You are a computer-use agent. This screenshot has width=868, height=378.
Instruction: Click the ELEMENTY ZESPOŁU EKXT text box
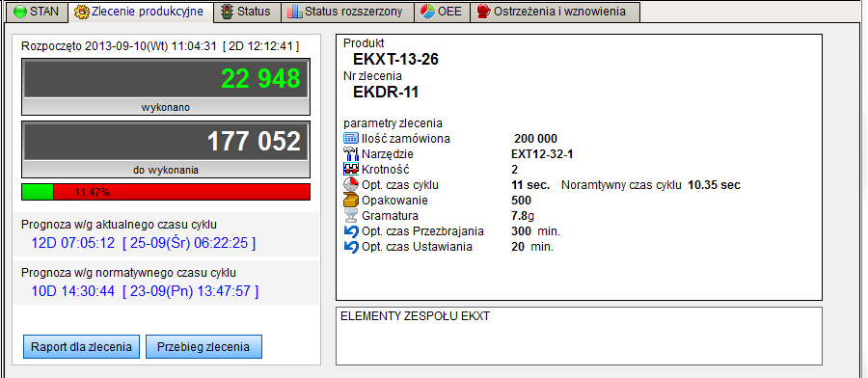pos(579,336)
